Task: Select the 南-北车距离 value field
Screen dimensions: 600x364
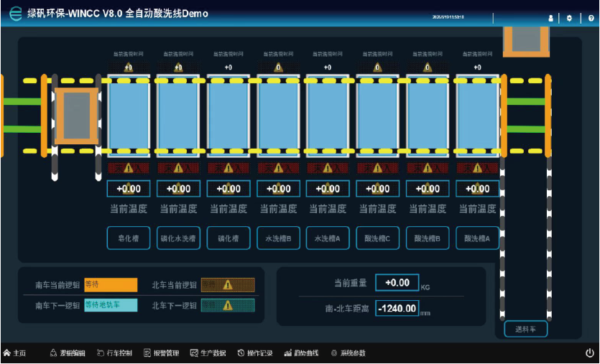Action: pos(397,308)
